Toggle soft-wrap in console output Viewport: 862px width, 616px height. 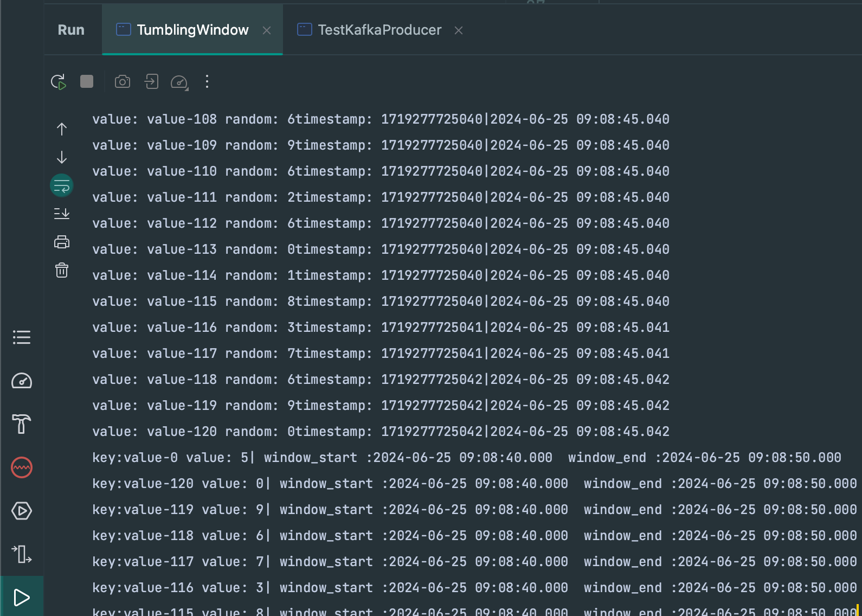pos(62,185)
